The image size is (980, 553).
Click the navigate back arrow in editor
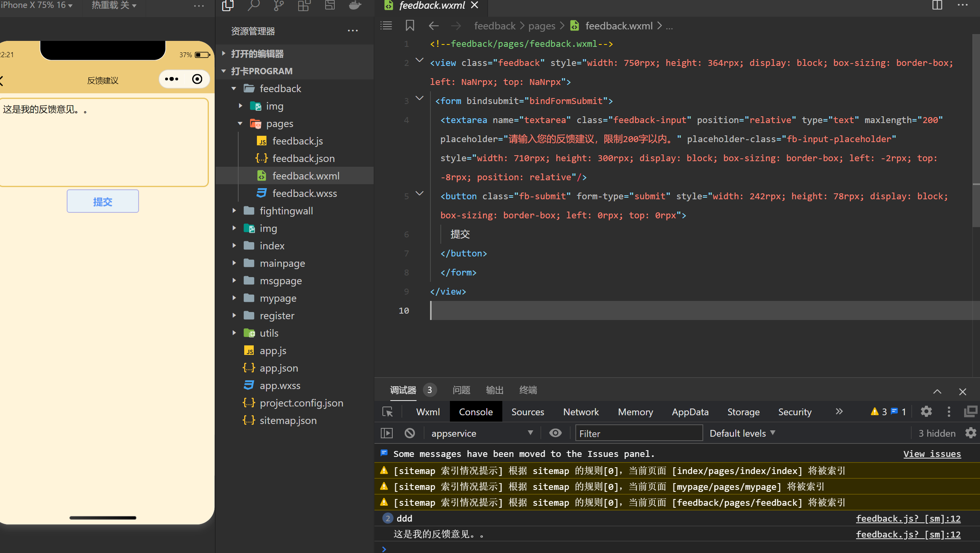click(434, 26)
